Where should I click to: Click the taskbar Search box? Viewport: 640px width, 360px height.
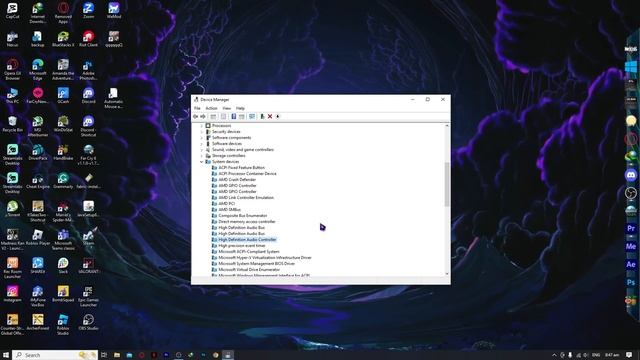coord(55,355)
